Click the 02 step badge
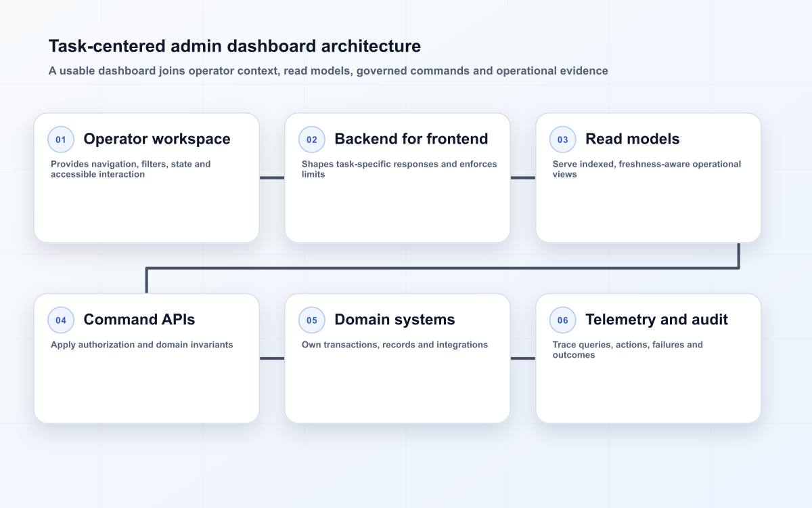 [x=312, y=140]
